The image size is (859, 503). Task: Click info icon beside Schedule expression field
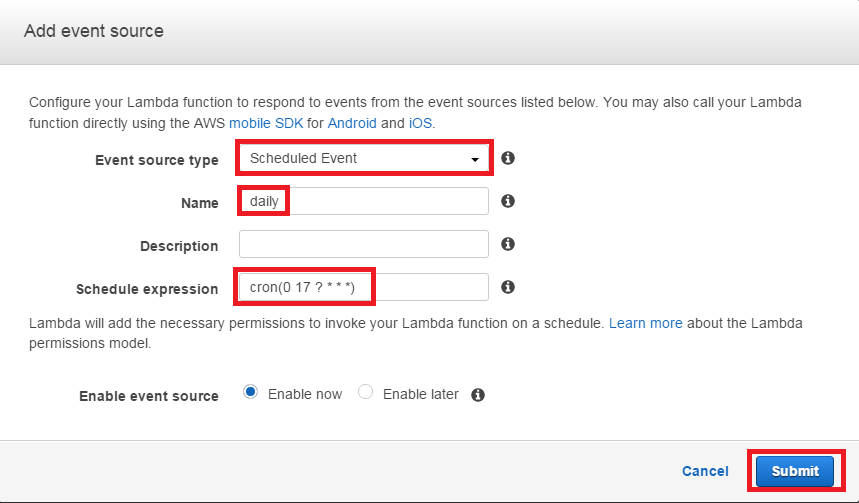pyautogui.click(x=508, y=287)
